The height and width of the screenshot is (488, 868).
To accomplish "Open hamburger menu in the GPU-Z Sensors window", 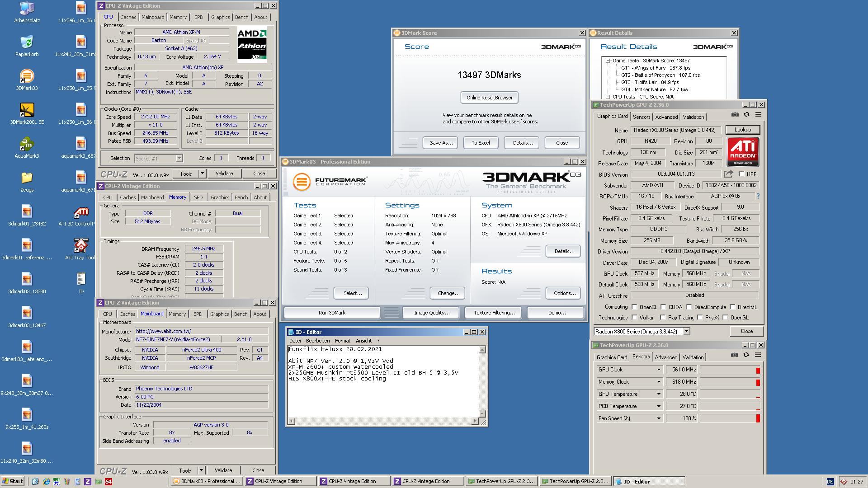I will pyautogui.click(x=758, y=355).
